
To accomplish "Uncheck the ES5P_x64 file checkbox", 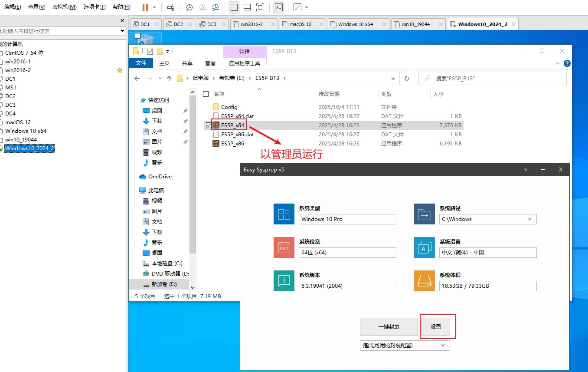I will [208, 125].
